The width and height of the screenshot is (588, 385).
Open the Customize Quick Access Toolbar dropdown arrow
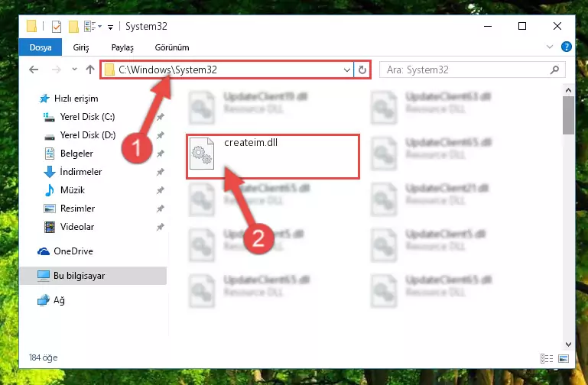tap(110, 27)
